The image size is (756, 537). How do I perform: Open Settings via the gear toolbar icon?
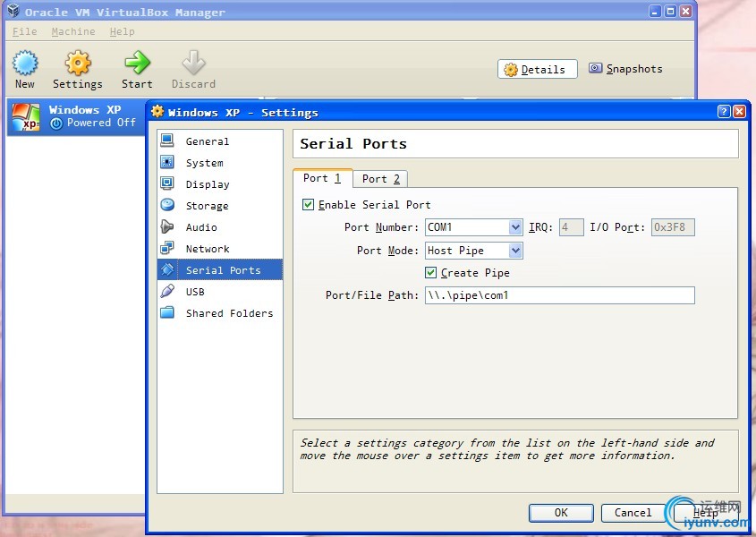coord(78,64)
